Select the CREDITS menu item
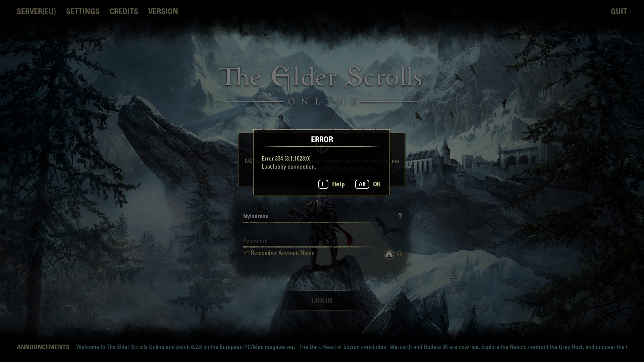This screenshot has width=644, height=362. pyautogui.click(x=124, y=11)
